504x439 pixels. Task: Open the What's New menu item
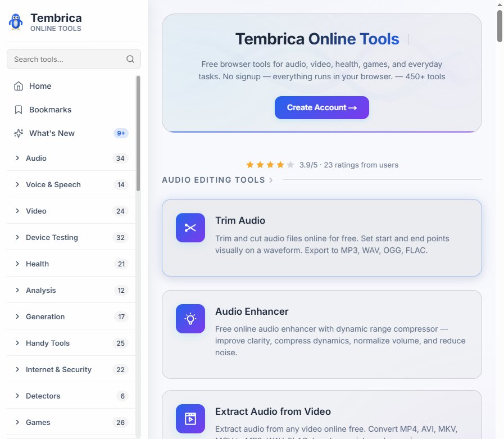tap(71, 133)
